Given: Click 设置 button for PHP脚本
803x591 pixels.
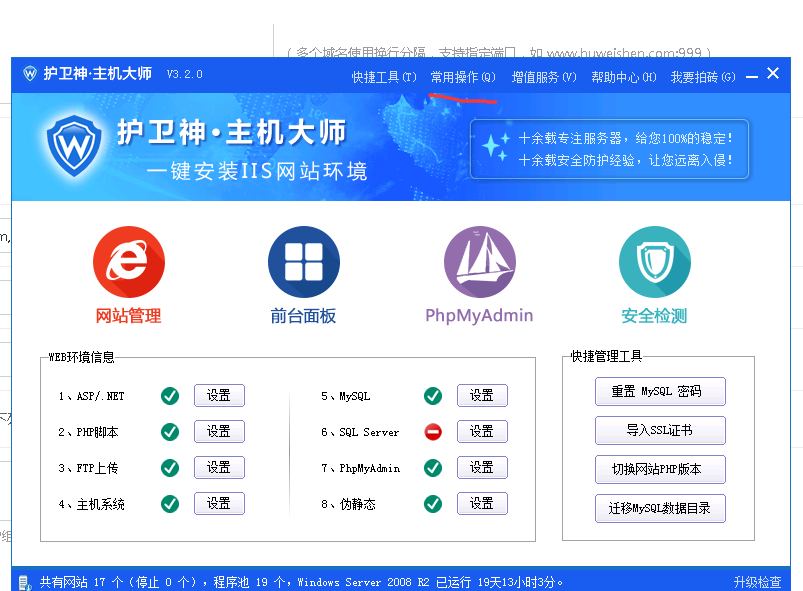Looking at the screenshot, I should point(219,431).
